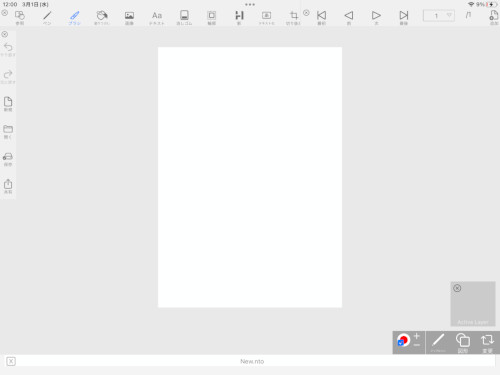Go to the first page

click(x=321, y=17)
